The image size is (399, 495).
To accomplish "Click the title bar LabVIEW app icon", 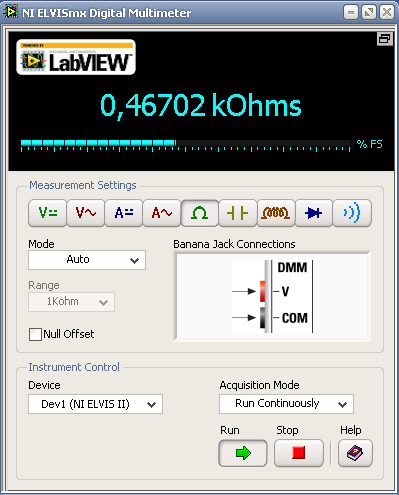I will pos(10,12).
